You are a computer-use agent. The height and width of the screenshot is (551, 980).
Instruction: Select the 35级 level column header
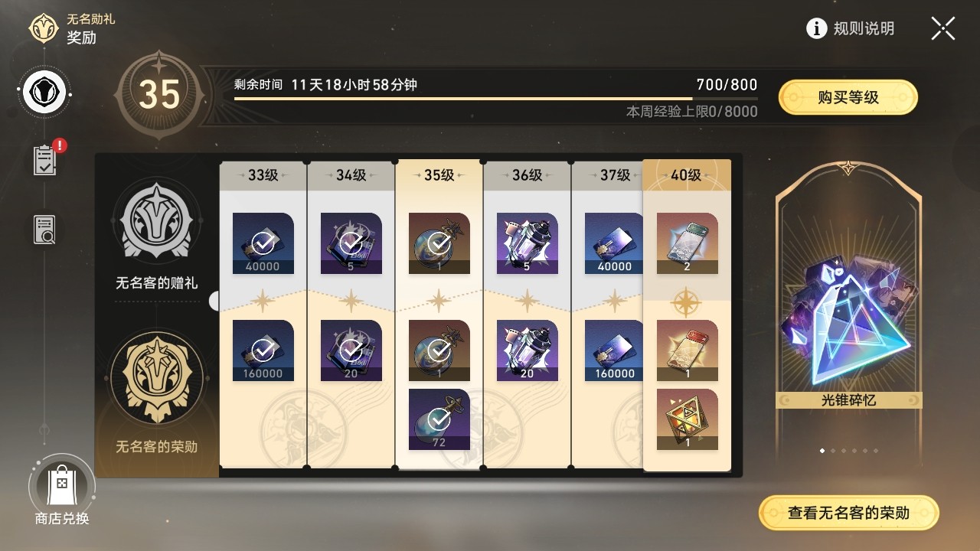(x=439, y=175)
